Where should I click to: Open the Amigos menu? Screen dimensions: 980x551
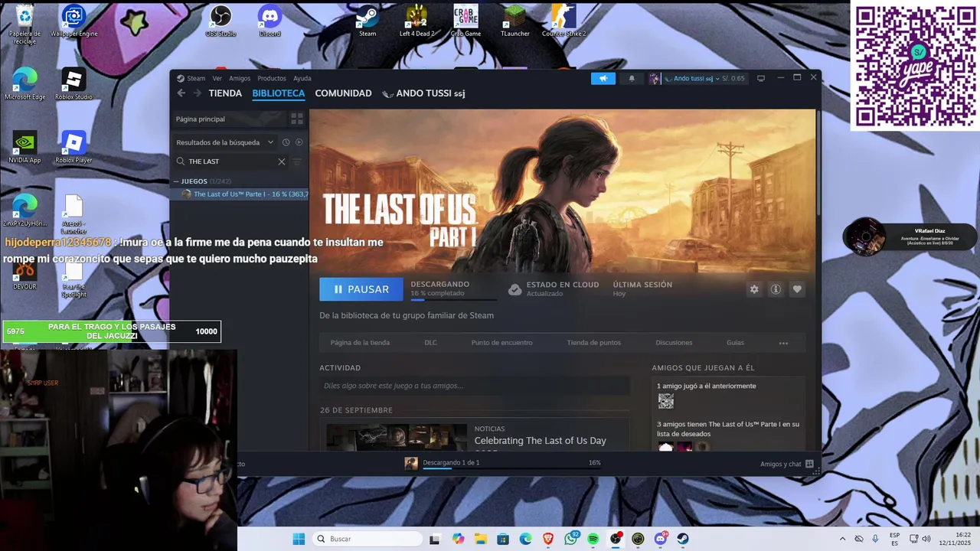click(240, 78)
